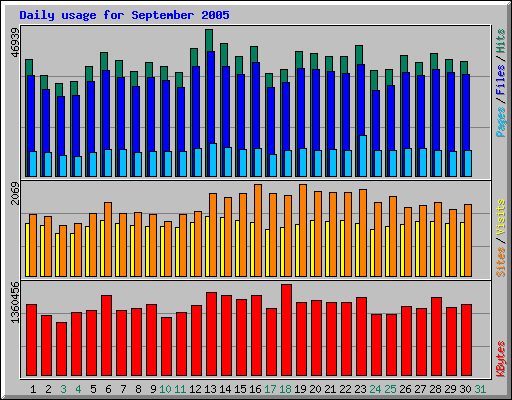Click day 31 on the x-axis
Viewport: 512px width, 400px height.
[480, 389]
